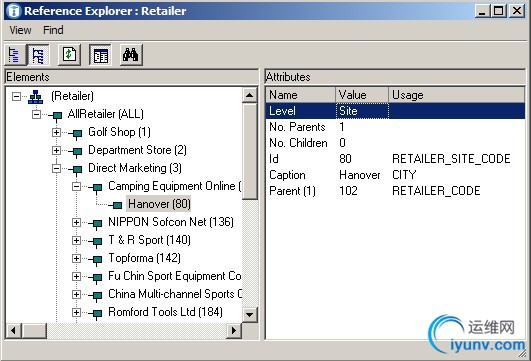Click the horizontal scroll left arrow
This screenshot has height=361, width=531.
point(14,330)
